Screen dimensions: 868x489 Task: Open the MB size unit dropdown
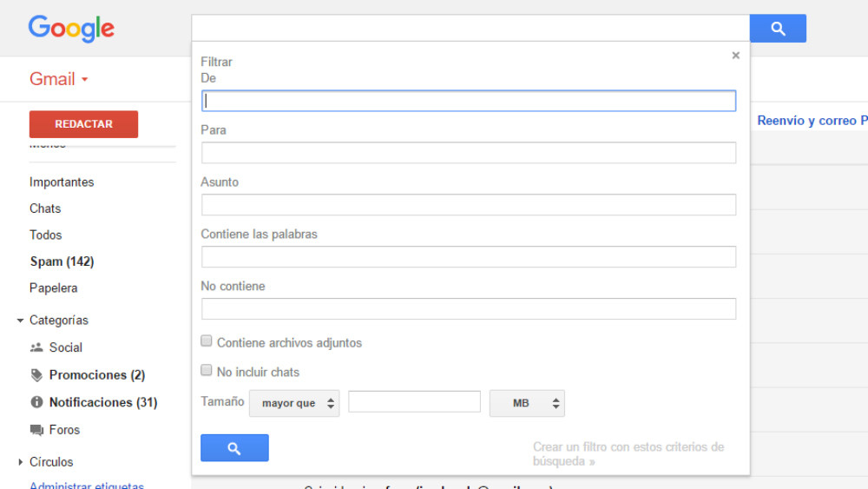[527, 403]
